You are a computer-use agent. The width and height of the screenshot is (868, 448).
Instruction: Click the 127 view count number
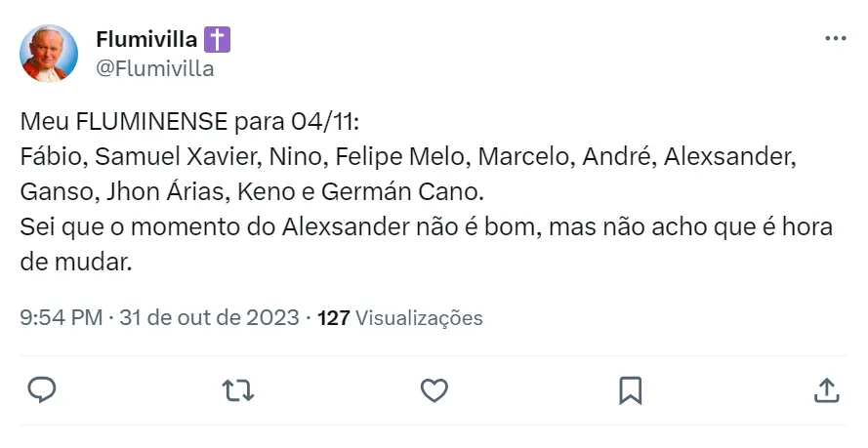(x=334, y=318)
